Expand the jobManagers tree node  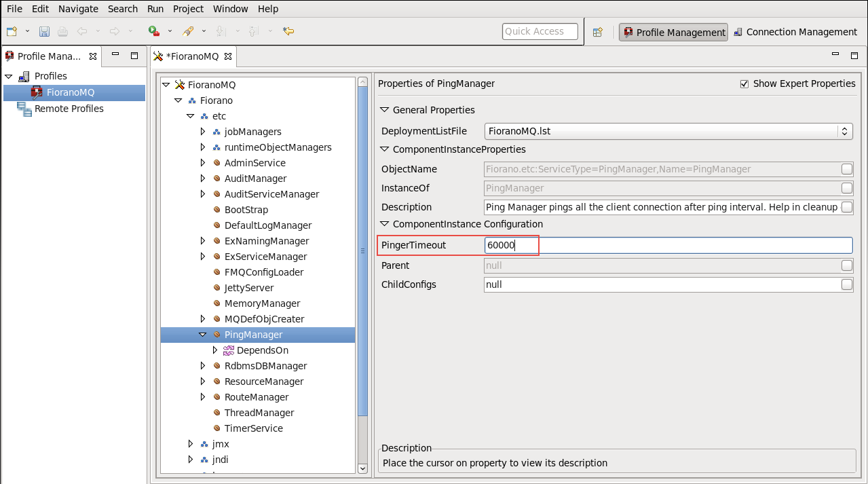(202, 132)
